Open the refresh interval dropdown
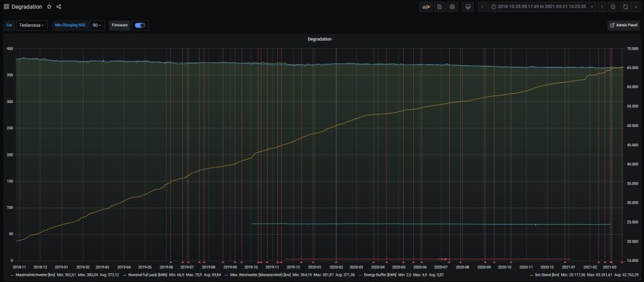 pyautogui.click(x=635, y=7)
